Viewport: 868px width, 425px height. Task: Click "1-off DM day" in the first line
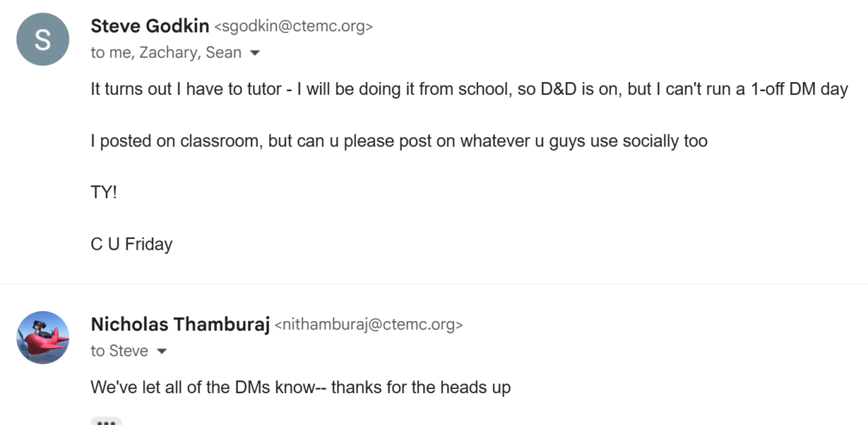click(x=800, y=90)
